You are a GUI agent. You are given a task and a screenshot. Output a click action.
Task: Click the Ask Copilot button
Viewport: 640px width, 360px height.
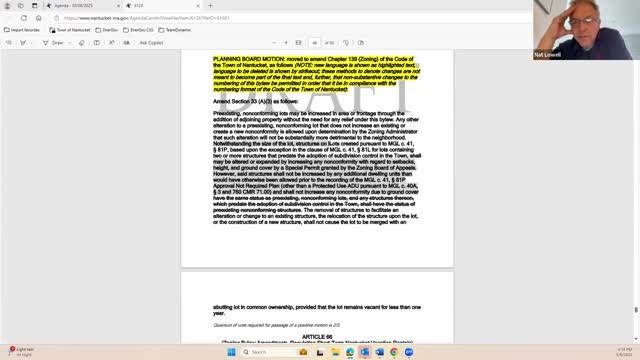point(151,43)
